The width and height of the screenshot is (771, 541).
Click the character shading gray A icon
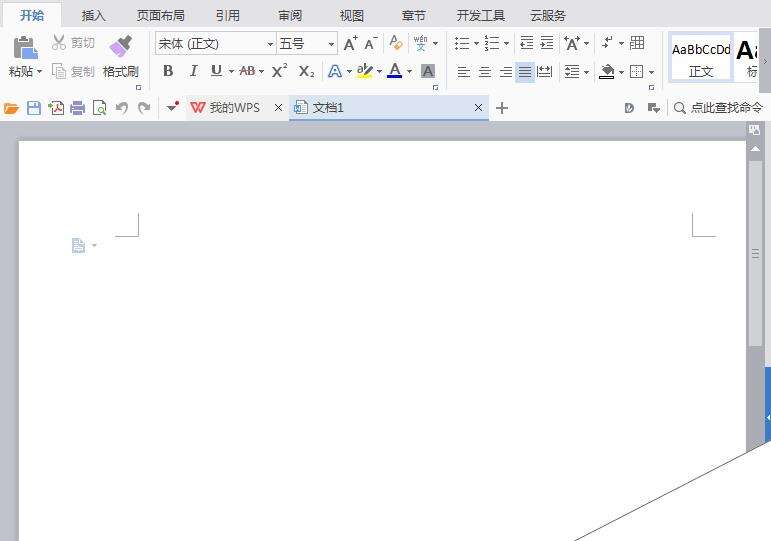(428, 71)
